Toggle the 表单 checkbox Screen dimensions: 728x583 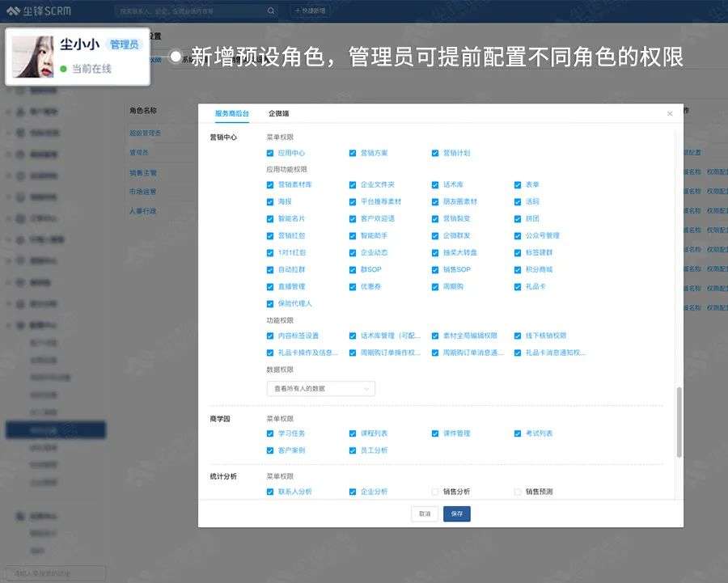pos(518,184)
